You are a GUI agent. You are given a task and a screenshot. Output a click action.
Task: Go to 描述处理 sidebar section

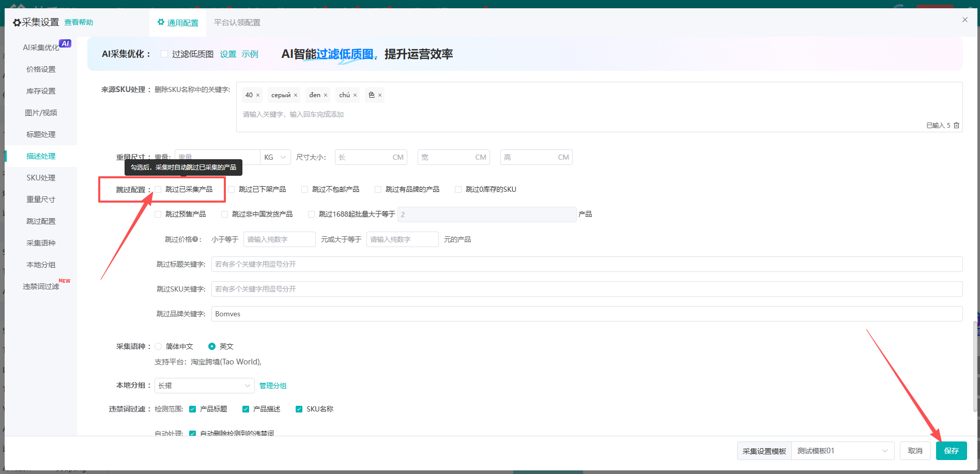(41, 156)
